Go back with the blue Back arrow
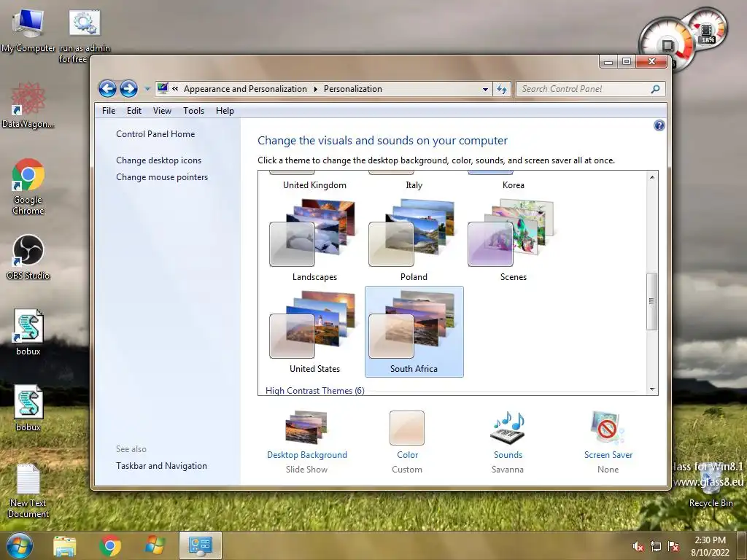The height and width of the screenshot is (560, 747). (x=108, y=88)
